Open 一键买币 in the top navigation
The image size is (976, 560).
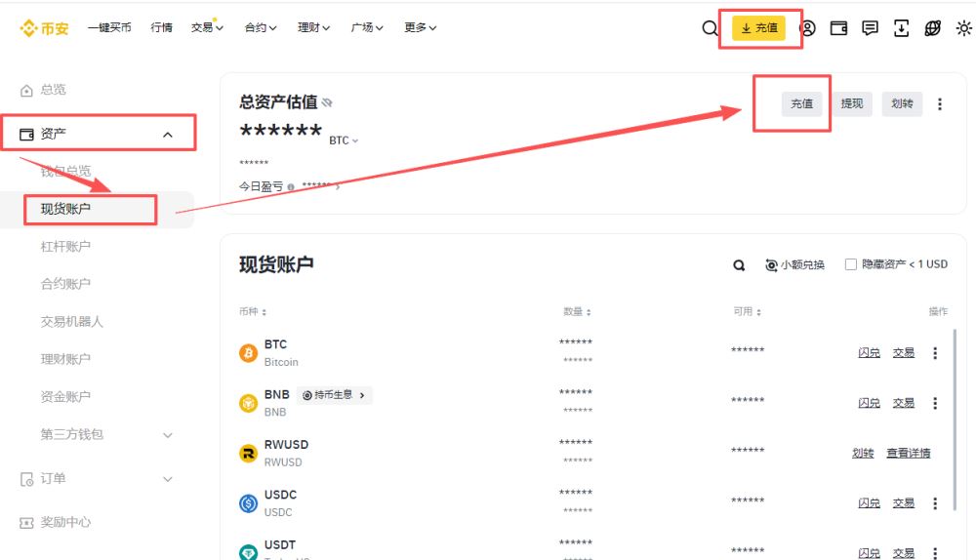[109, 27]
